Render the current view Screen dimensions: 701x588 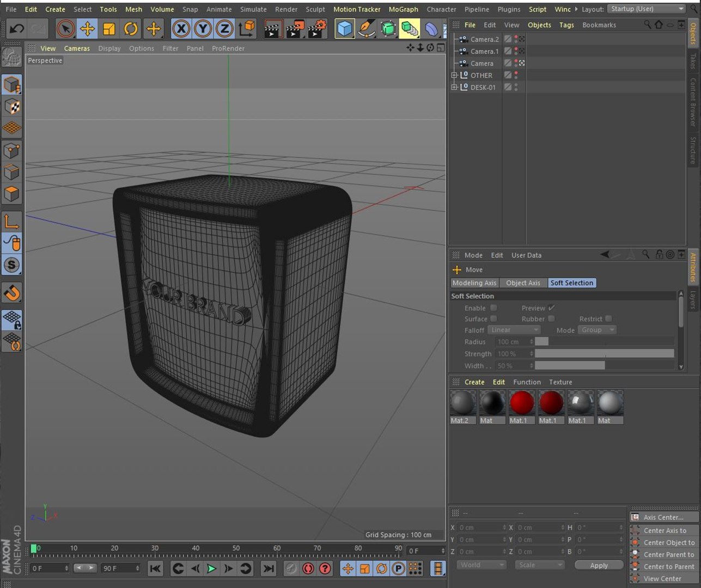pyautogui.click(x=273, y=29)
